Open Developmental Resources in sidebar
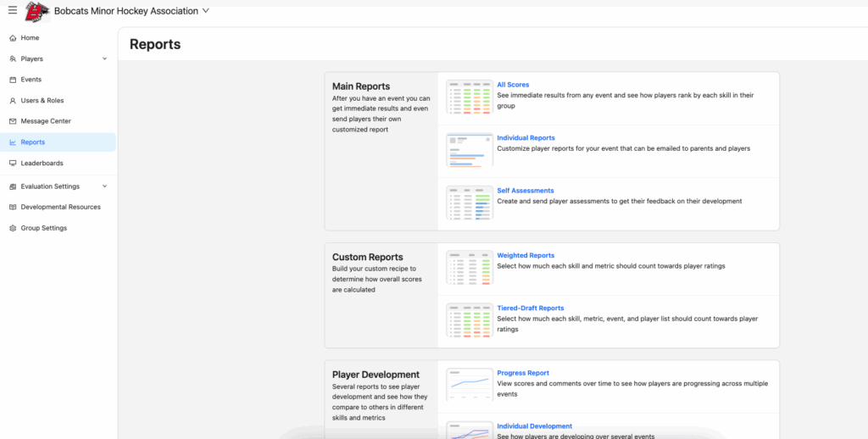 60,207
